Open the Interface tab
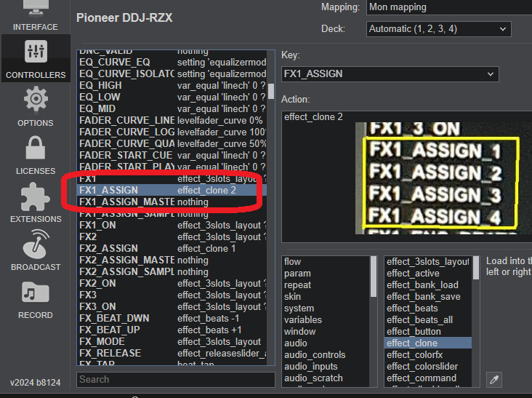The height and width of the screenshot is (398, 532). point(35,16)
